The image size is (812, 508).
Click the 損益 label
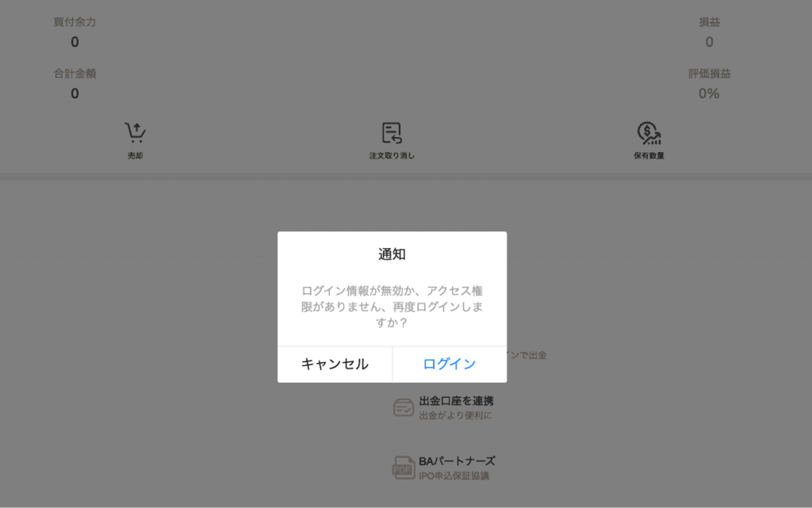710,21
